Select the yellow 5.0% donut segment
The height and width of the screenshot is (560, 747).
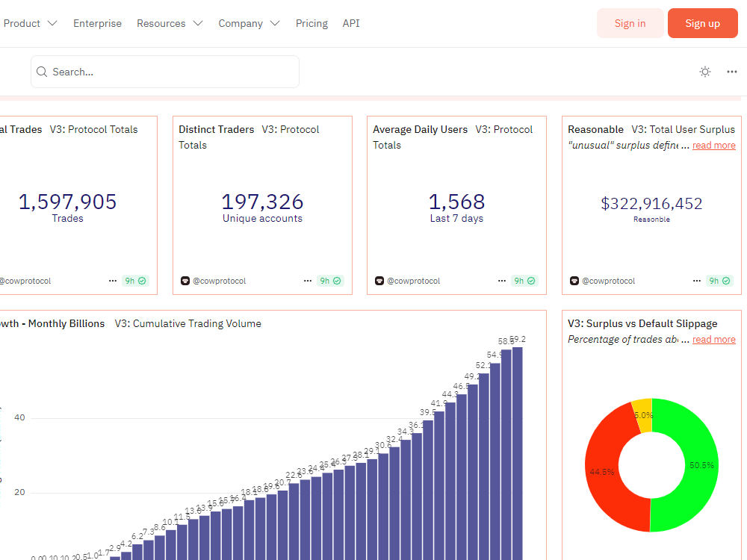click(x=642, y=416)
